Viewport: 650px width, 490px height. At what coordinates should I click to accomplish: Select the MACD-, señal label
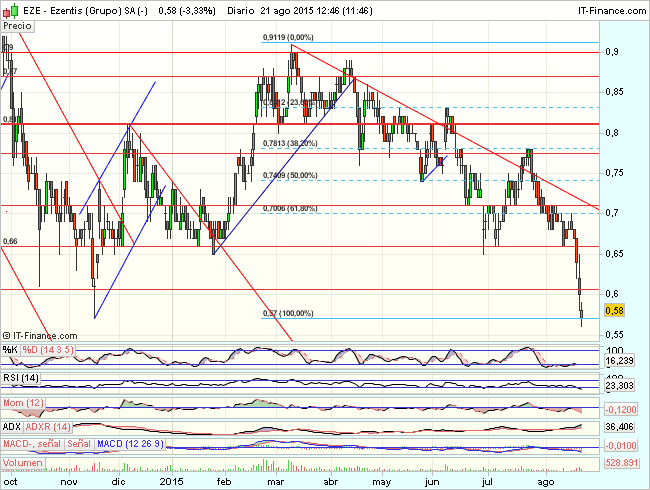[32, 444]
